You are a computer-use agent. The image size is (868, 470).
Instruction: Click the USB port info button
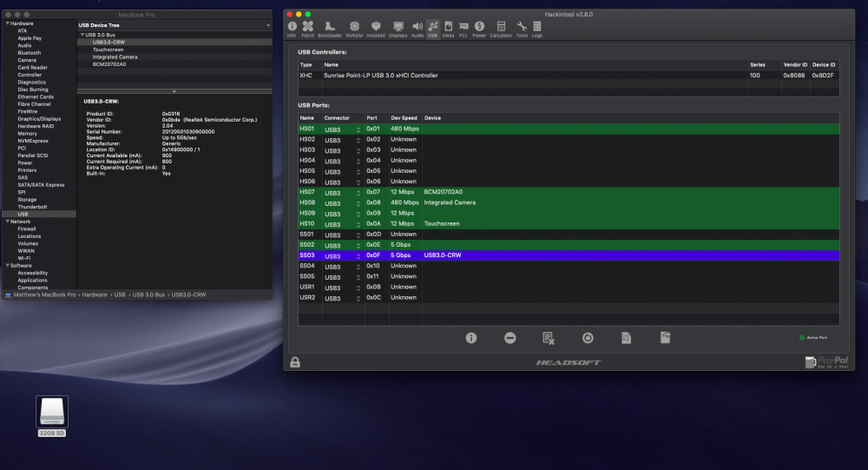point(471,338)
